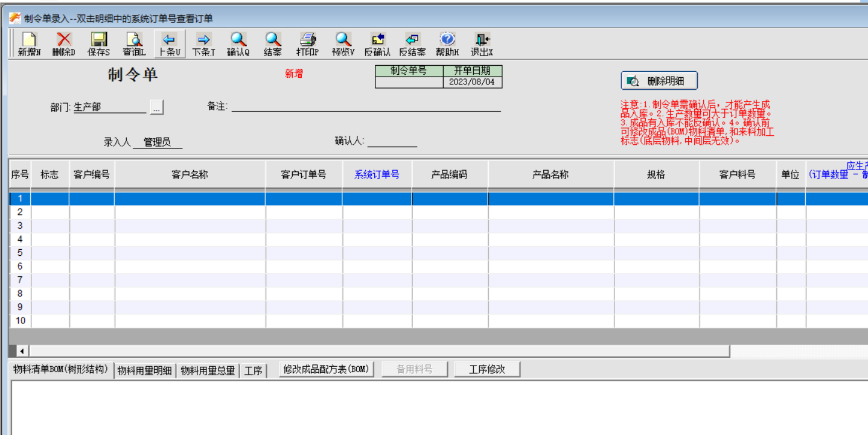The width and height of the screenshot is (868, 435).
Task: Click the 删除明细 button
Action: 659,80
